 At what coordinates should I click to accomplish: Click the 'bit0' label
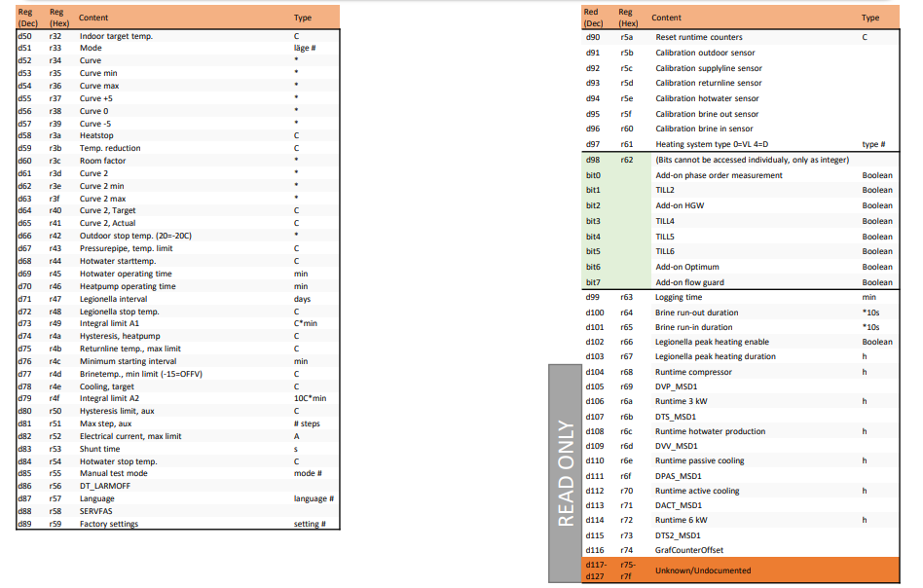tap(593, 175)
